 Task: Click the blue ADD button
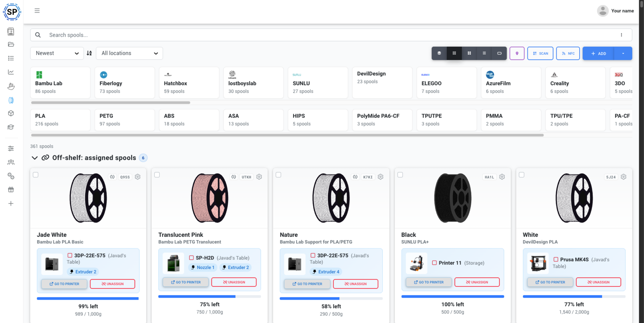(598, 53)
